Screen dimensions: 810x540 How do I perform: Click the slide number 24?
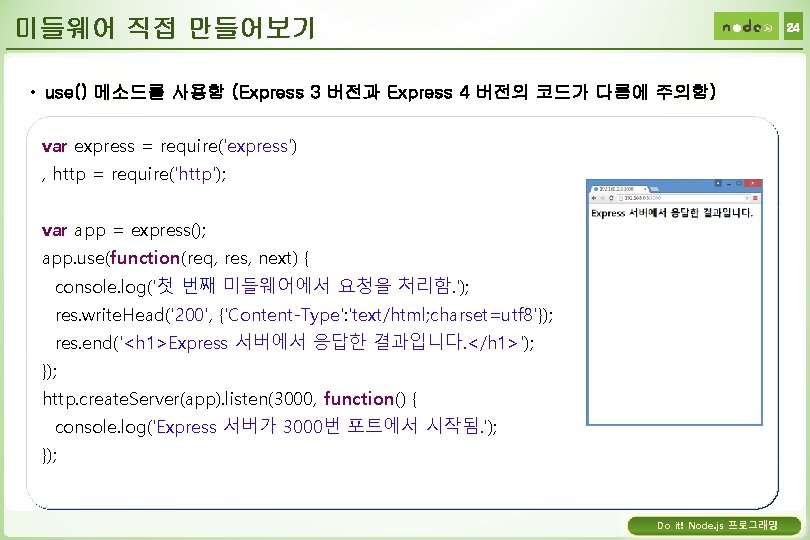point(793,26)
